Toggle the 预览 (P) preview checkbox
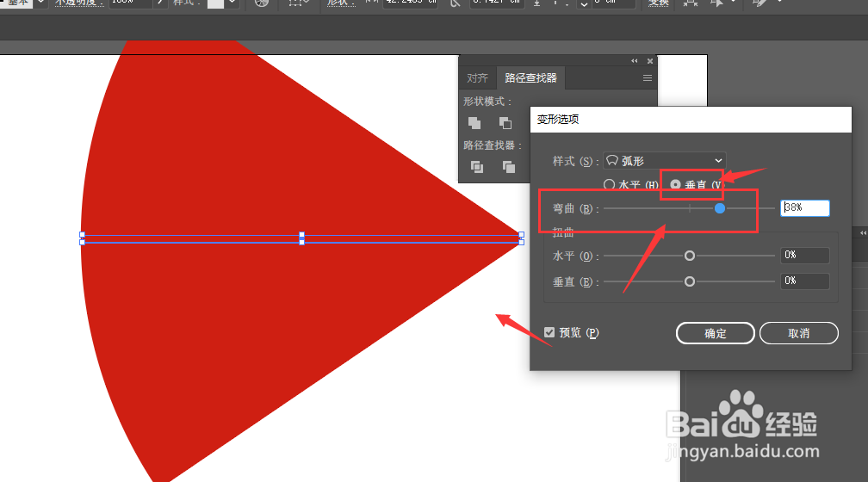The image size is (868, 482). [x=549, y=332]
